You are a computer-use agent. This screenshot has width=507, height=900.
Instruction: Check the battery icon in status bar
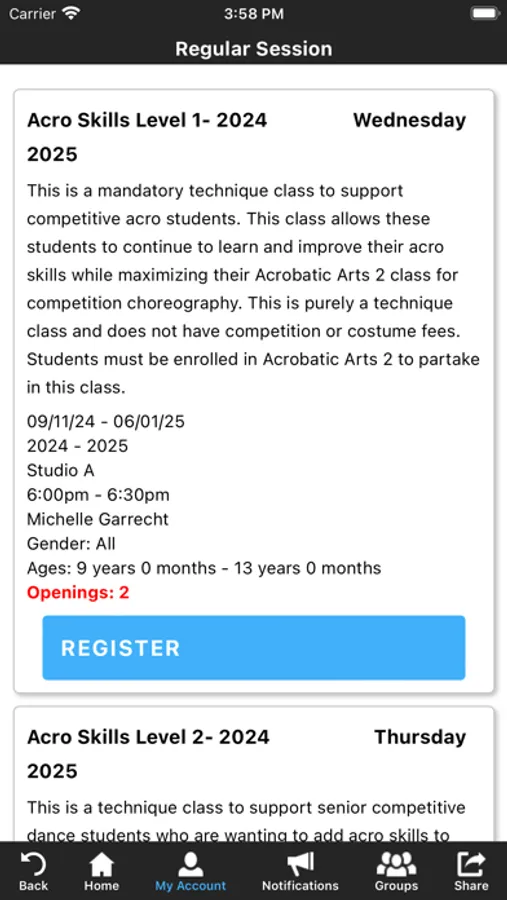click(484, 14)
